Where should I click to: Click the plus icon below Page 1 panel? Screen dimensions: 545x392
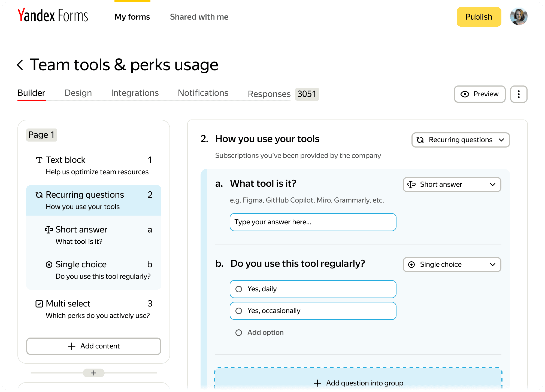94,373
